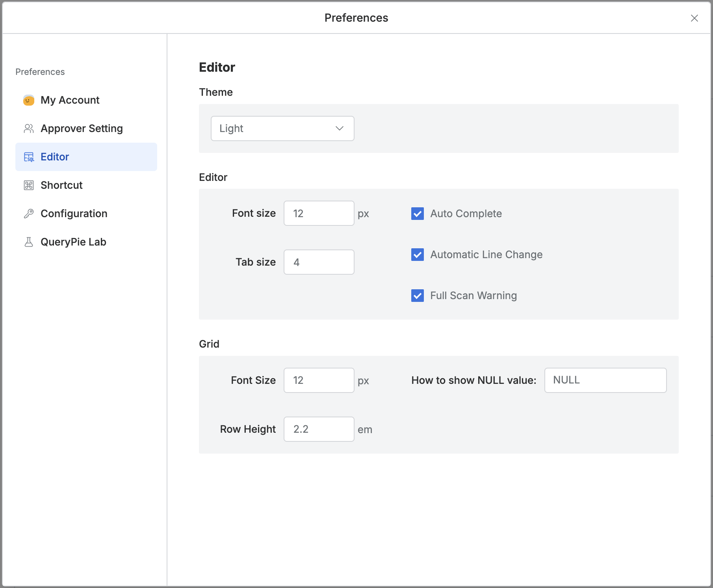Click the Shortcut command-key icon
Screen dimensions: 713x588
click(x=29, y=185)
